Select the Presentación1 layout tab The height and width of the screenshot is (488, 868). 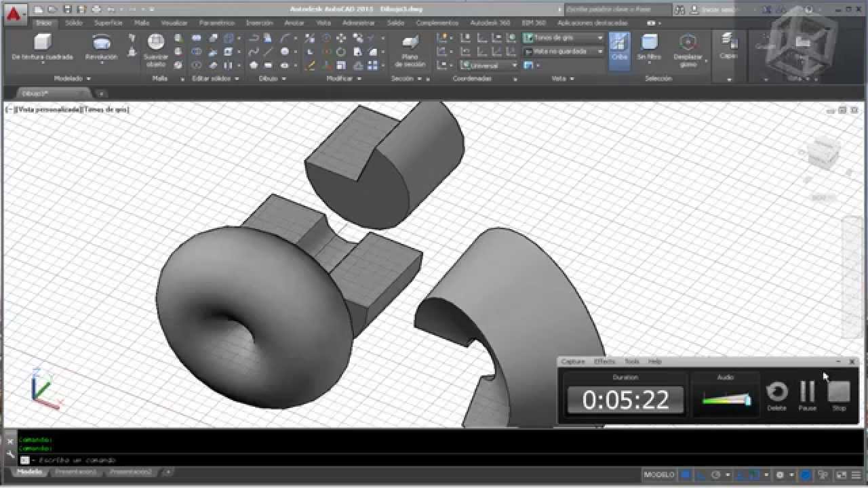pos(76,472)
